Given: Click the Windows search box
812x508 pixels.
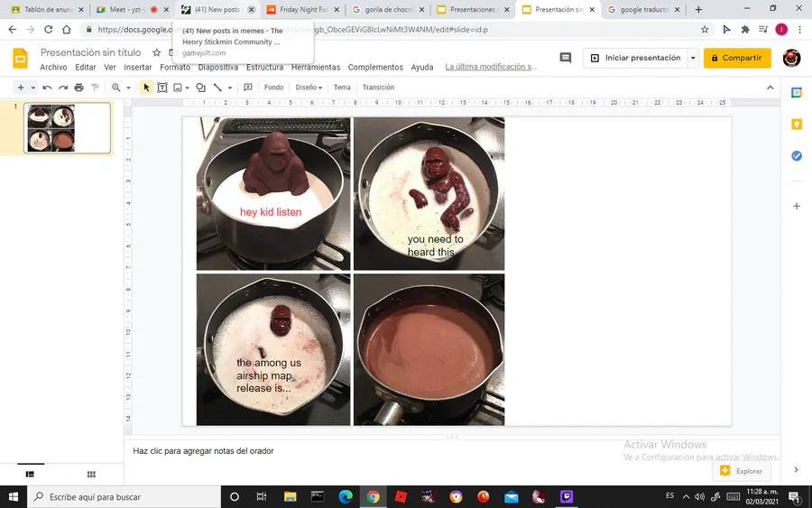Looking at the screenshot, I should coord(125,496).
